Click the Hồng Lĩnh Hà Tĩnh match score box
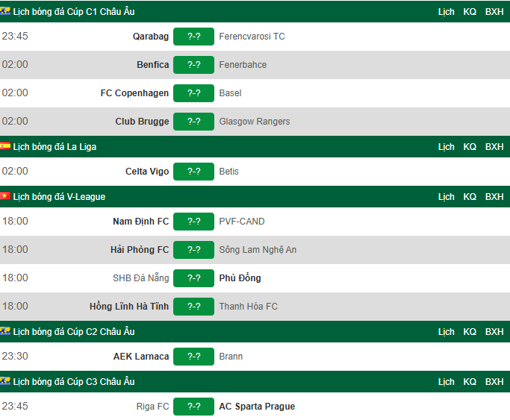Viewport: 510px width, 420px height. (x=193, y=307)
